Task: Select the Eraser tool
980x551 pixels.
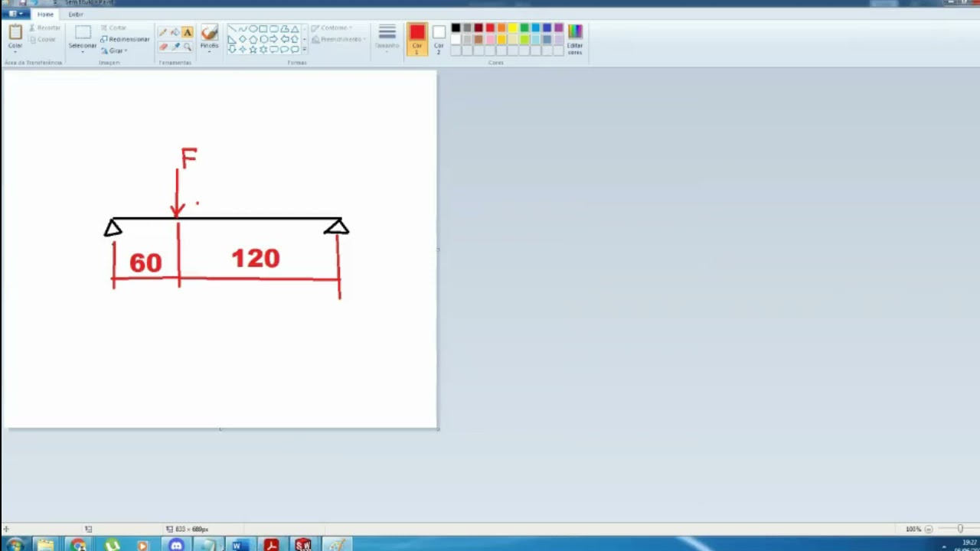Action: coord(163,47)
